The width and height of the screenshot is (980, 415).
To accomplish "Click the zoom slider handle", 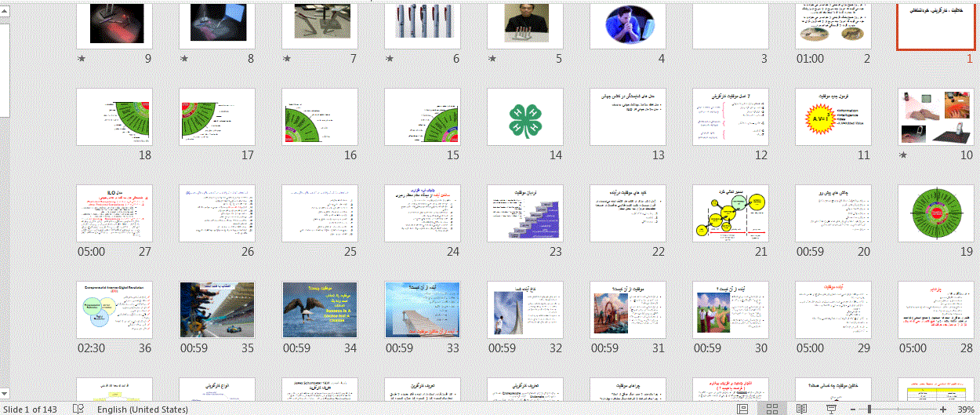I will click(x=869, y=410).
